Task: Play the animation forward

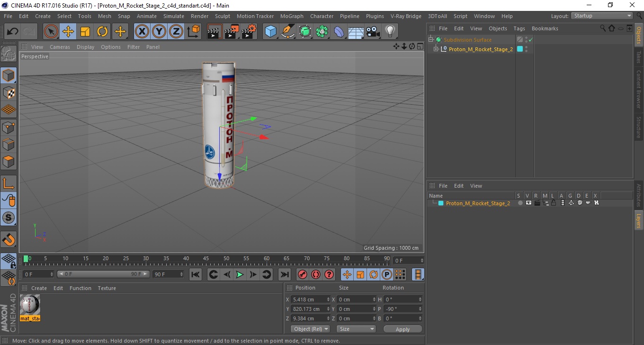Action: point(240,274)
